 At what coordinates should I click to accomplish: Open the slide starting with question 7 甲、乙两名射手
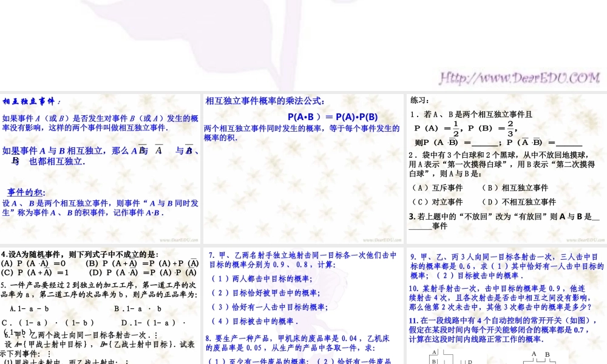pyautogui.click(x=303, y=306)
